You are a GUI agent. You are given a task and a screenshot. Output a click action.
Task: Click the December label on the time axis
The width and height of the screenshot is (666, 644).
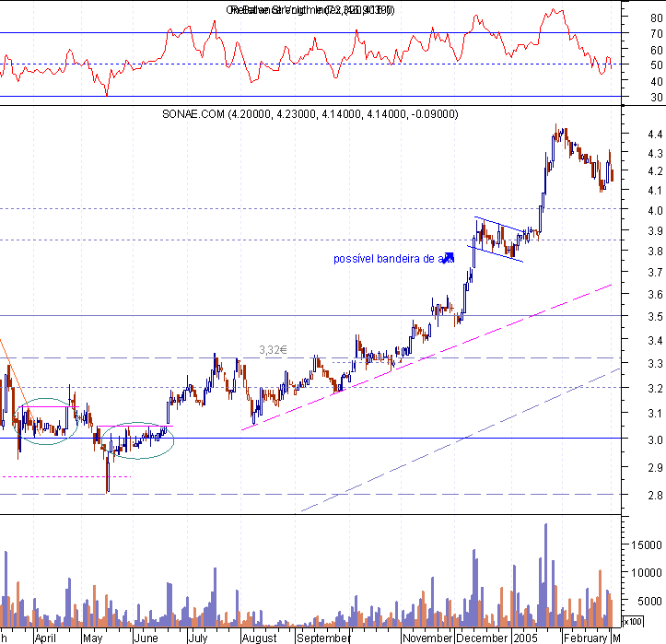(x=482, y=638)
